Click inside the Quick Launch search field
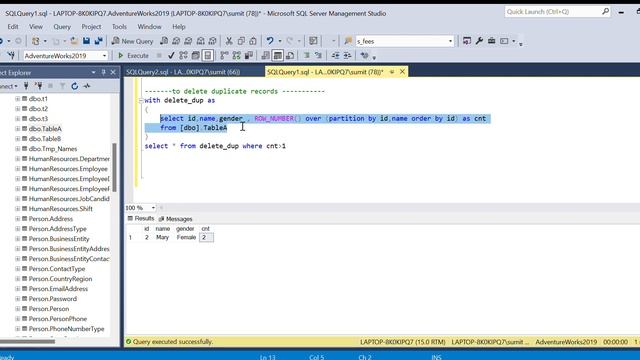640x360 pixels. click(x=553, y=11)
